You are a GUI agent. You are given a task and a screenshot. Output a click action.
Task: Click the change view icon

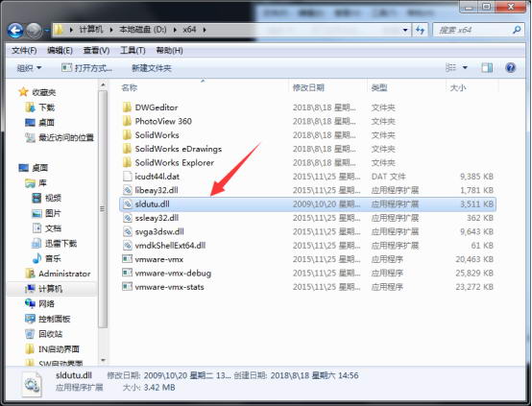click(x=450, y=68)
